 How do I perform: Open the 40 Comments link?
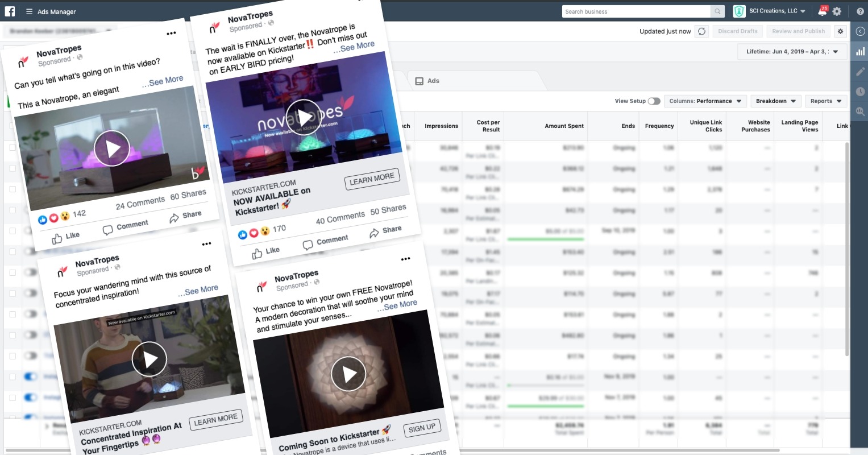340,218
